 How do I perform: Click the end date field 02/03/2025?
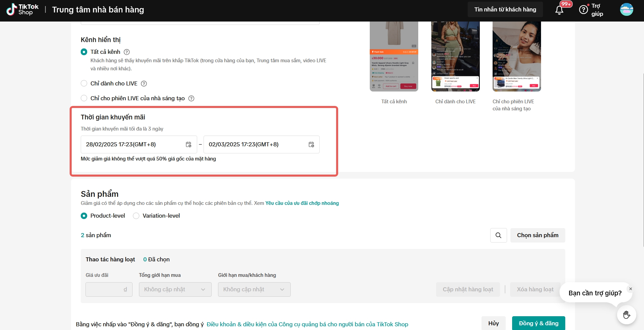point(262,144)
